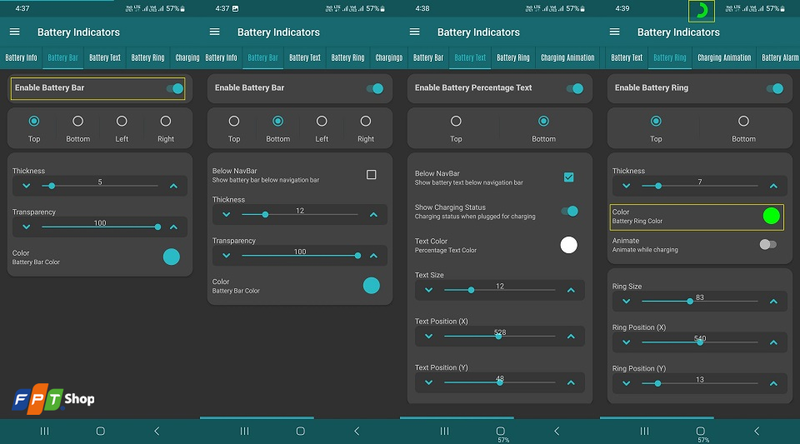Tap the back arrow below the FPT Shop logo

(157, 431)
